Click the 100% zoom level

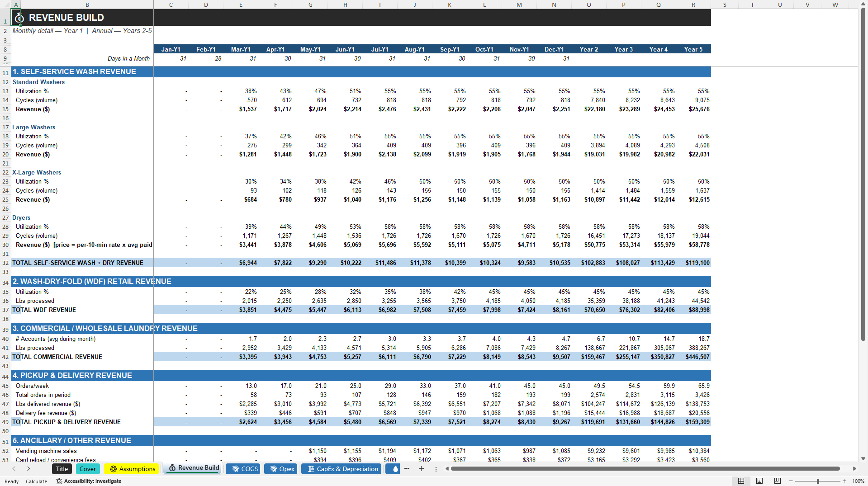tap(858, 481)
